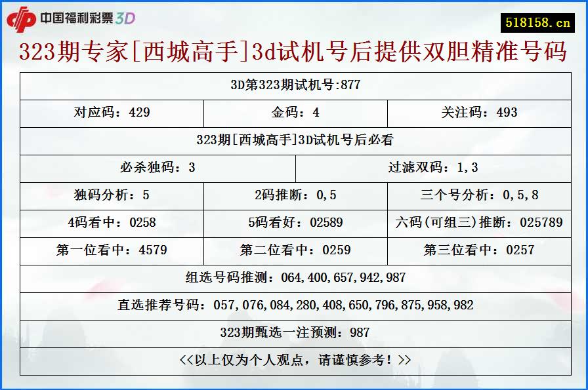Select the 金码：4 cell
Image resolution: width=588 pixels, height=390 pixels.
(x=294, y=112)
